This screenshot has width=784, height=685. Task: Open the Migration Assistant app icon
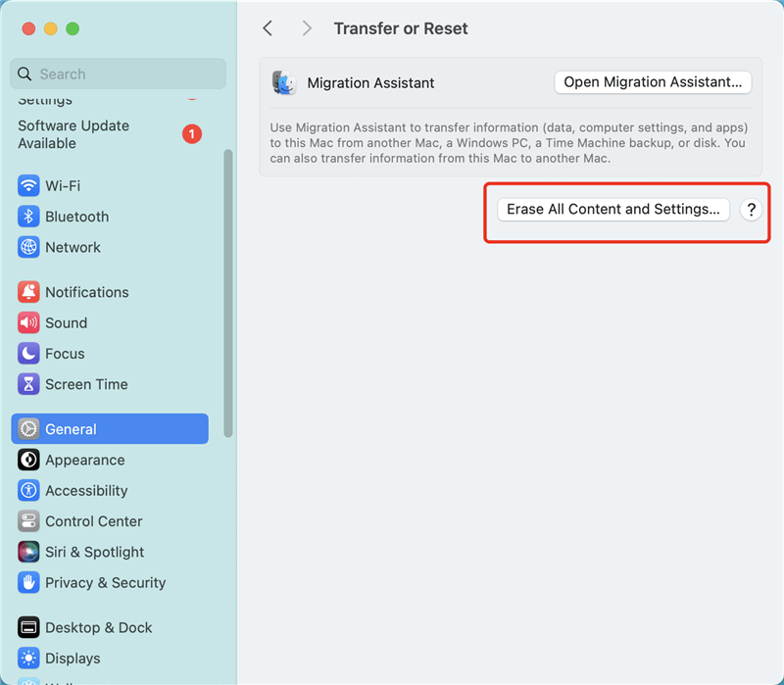(x=284, y=83)
